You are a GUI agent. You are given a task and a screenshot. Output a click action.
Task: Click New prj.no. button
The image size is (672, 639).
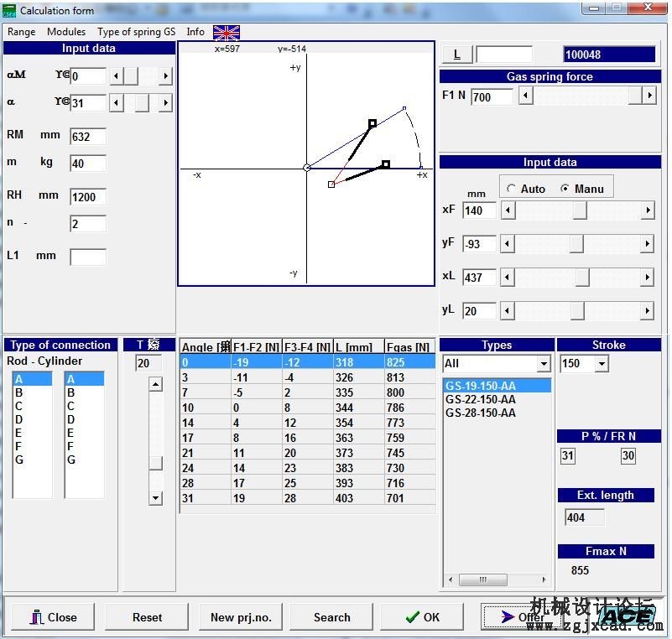241,616
